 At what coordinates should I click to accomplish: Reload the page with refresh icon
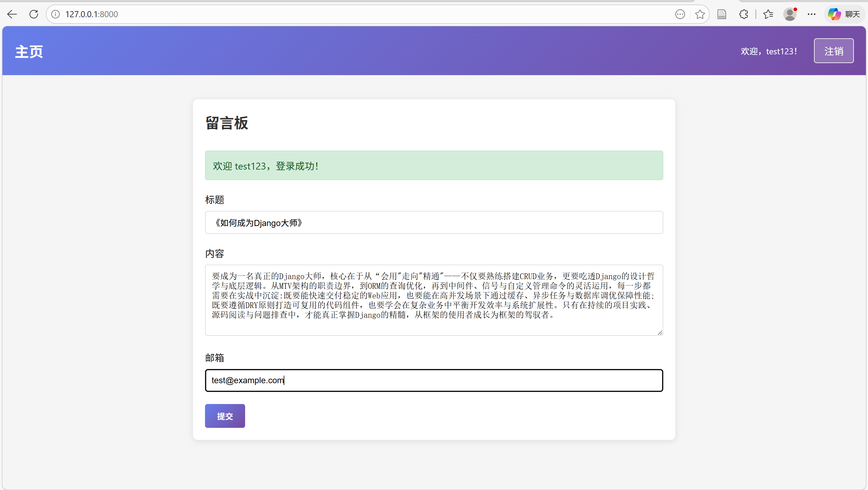[x=34, y=14]
